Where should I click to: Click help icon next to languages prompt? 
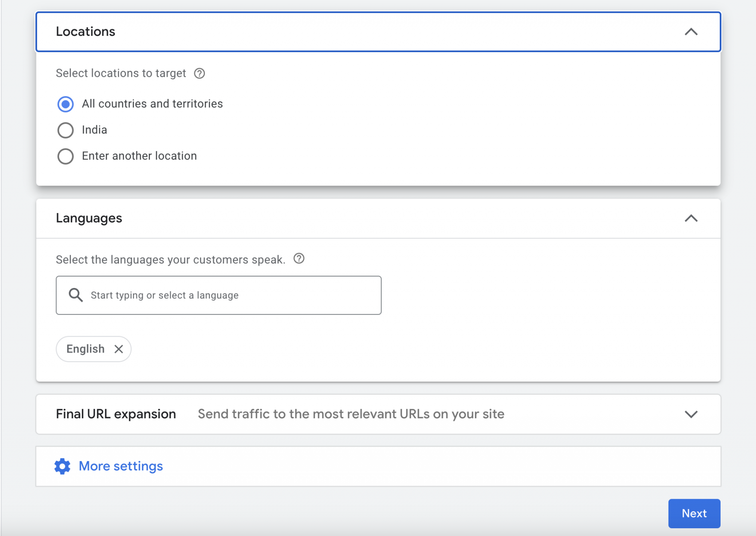pos(299,259)
